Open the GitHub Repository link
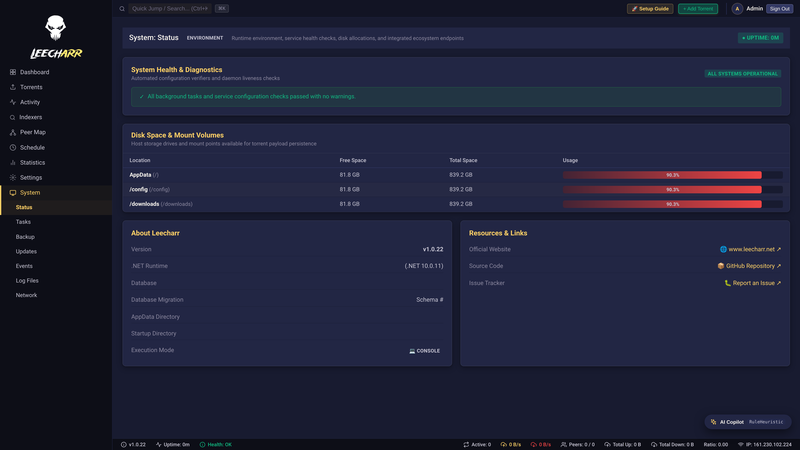 (x=749, y=266)
